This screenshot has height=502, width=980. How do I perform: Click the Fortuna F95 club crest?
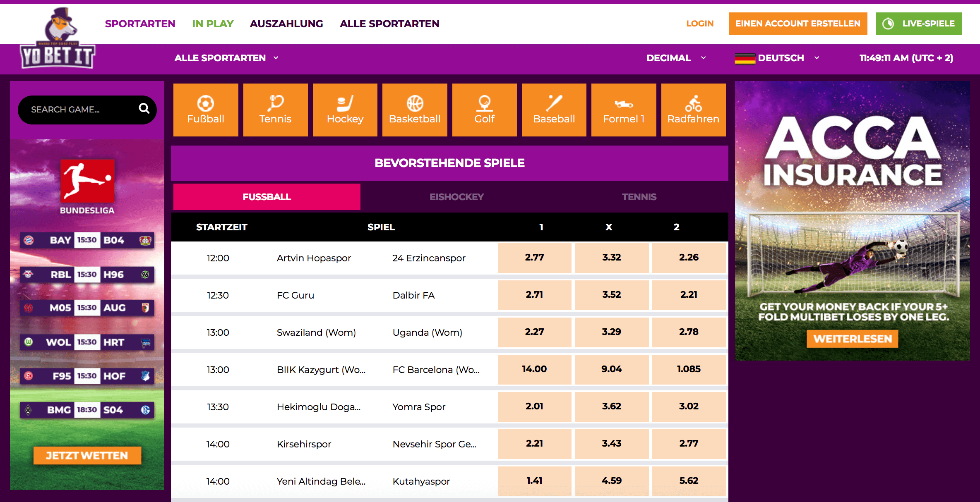click(x=29, y=376)
